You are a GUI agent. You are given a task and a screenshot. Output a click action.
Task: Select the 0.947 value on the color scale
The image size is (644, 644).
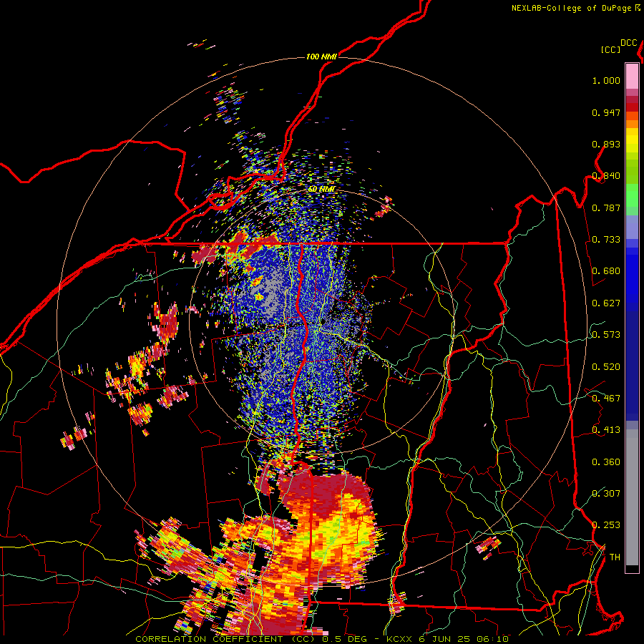point(606,112)
